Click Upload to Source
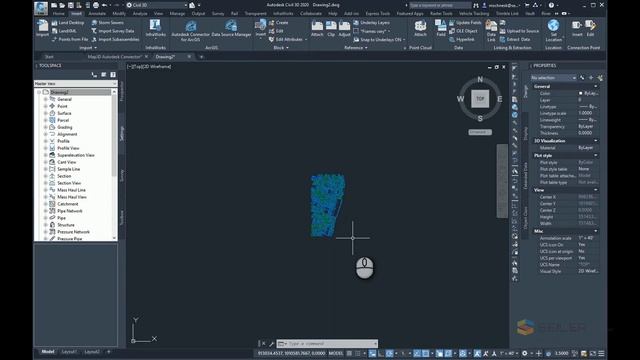Image resolution: width=640 pixels, height=360 pixels. (x=519, y=31)
